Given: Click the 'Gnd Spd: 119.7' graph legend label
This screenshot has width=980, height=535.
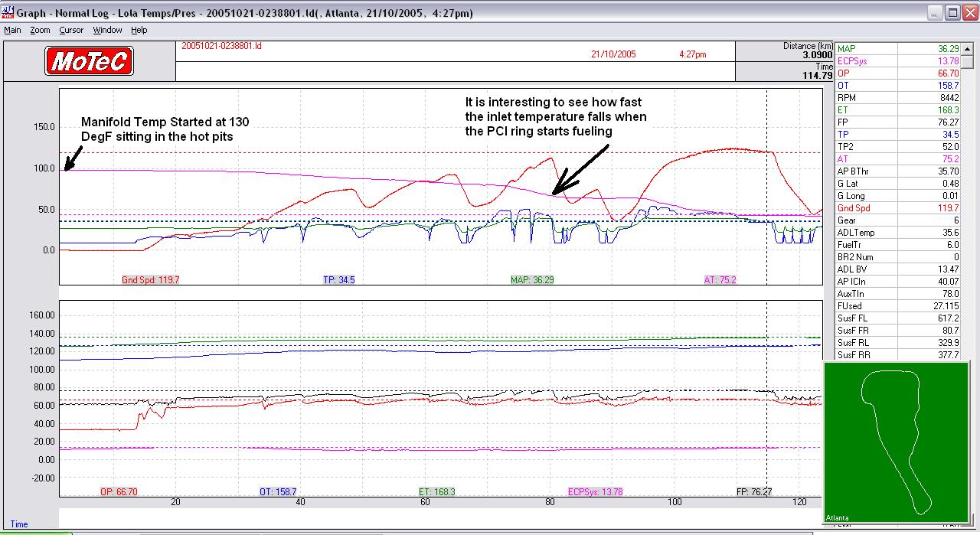Looking at the screenshot, I should click(150, 280).
